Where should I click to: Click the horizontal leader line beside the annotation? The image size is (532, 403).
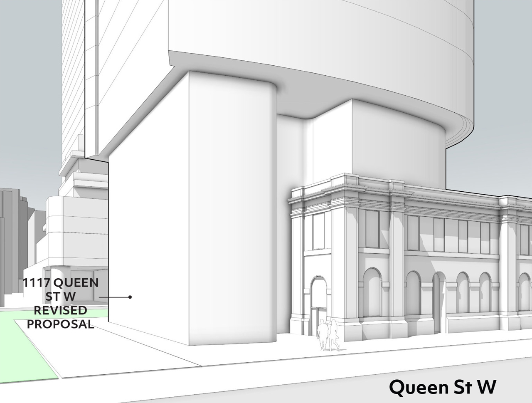pyautogui.click(x=114, y=297)
